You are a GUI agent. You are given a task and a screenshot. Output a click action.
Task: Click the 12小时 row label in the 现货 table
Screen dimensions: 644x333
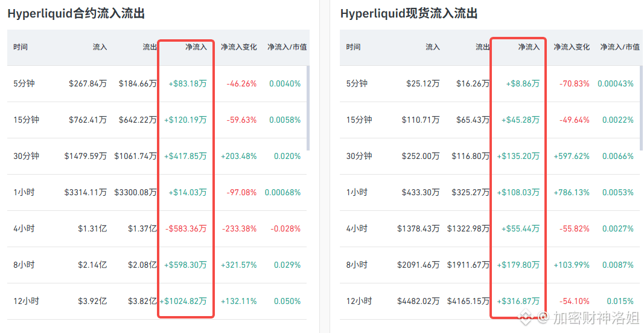tap(359, 301)
